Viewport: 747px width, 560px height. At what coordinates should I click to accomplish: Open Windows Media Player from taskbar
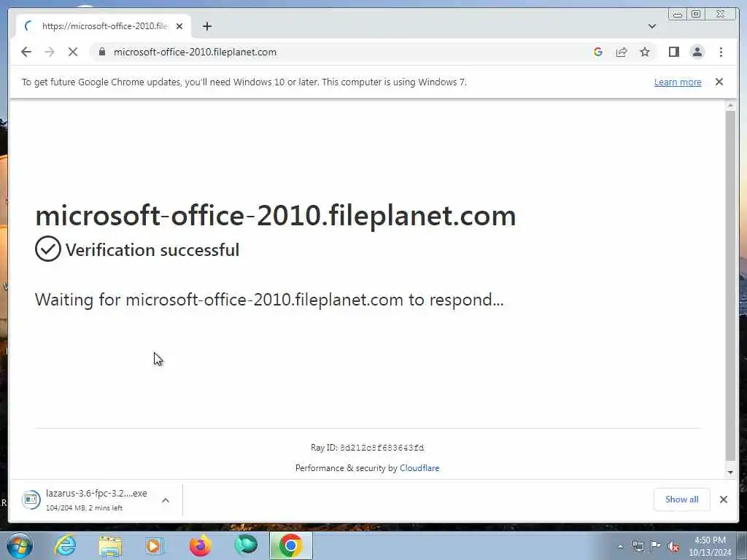pyautogui.click(x=155, y=545)
